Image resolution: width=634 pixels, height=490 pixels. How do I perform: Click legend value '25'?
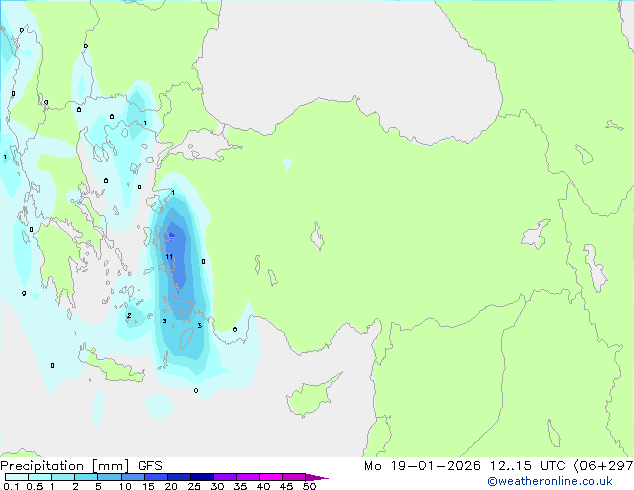[194, 486]
